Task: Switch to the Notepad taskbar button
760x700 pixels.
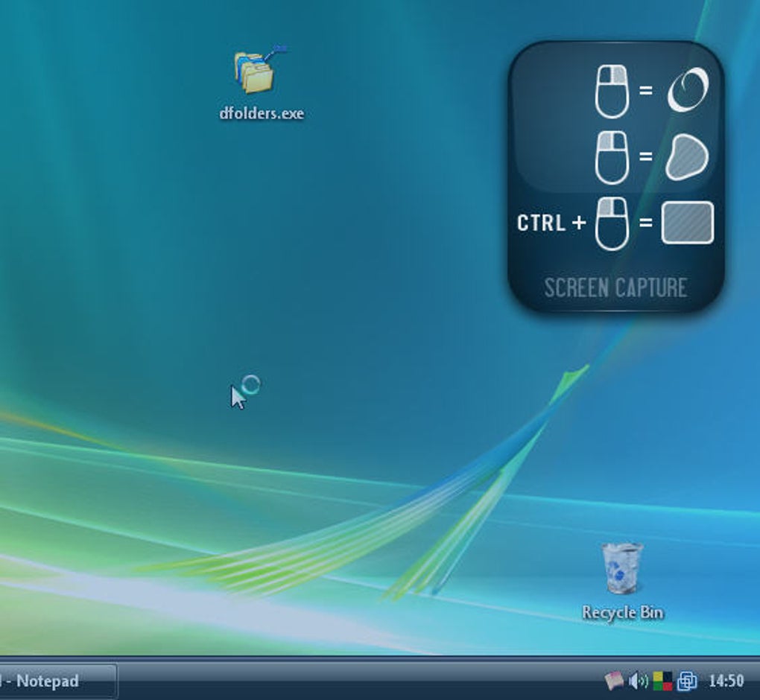Action: point(52,681)
